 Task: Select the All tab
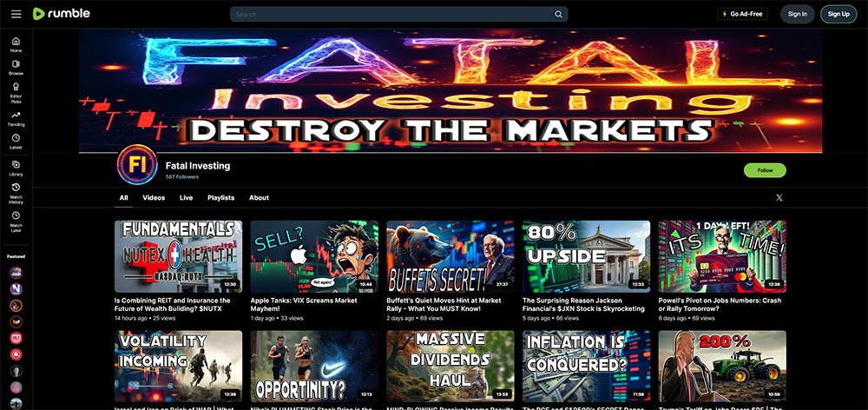click(x=123, y=198)
